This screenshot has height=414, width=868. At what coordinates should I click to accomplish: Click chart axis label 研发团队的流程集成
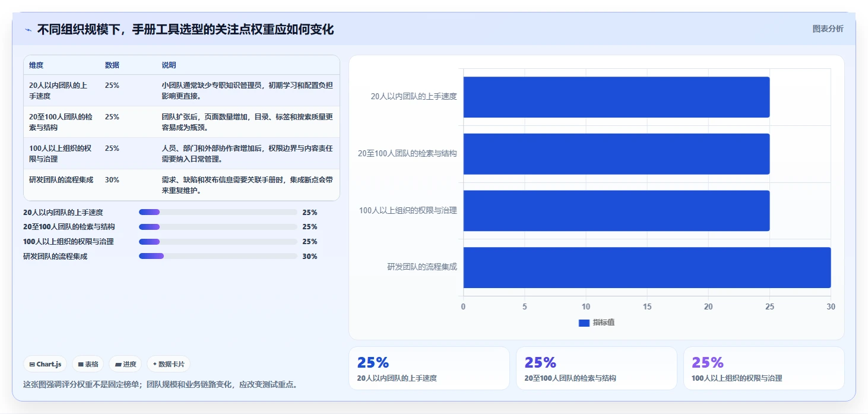point(422,267)
